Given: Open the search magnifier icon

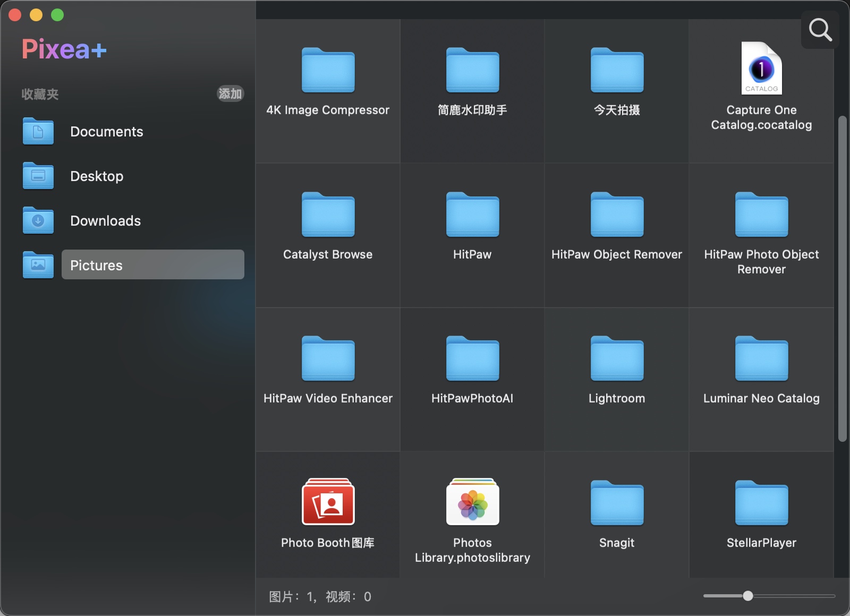Looking at the screenshot, I should click(x=820, y=30).
